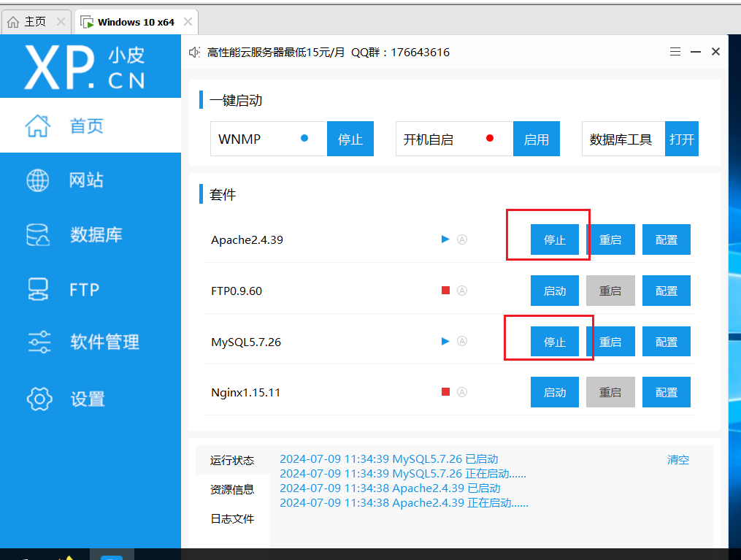Click the speaker announcement icon
This screenshot has height=560, width=741.
tap(194, 52)
